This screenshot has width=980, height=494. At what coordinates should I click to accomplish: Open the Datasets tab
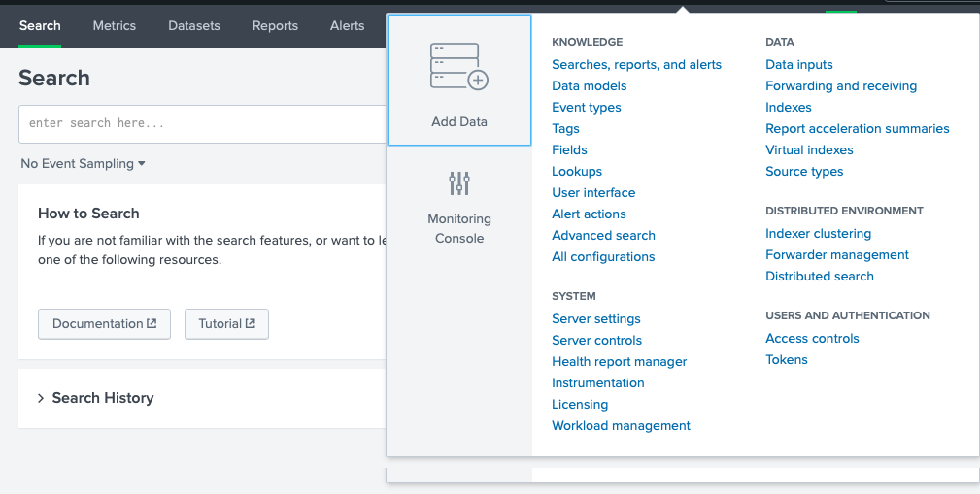tap(194, 26)
